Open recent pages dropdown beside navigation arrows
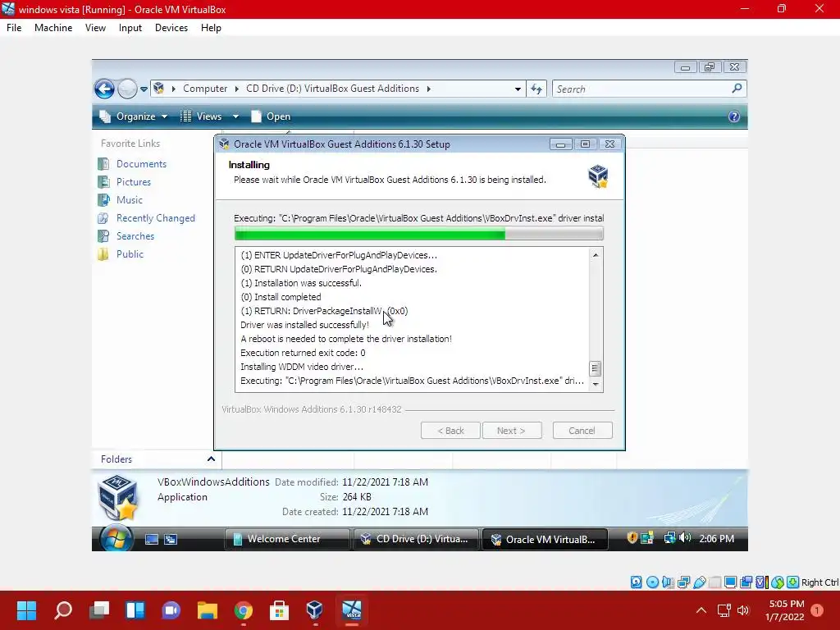 [144, 89]
